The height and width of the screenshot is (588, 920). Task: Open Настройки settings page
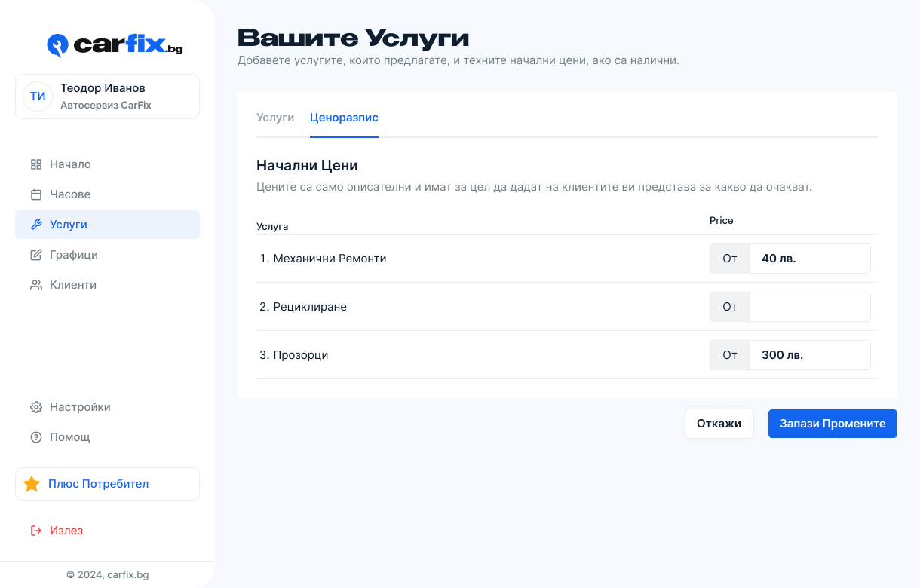point(107,407)
